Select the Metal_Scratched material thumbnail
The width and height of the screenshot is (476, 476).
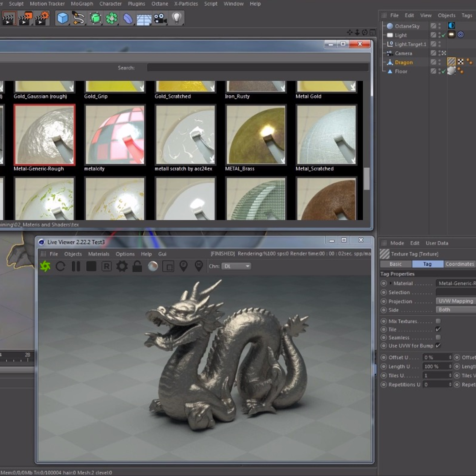click(326, 134)
